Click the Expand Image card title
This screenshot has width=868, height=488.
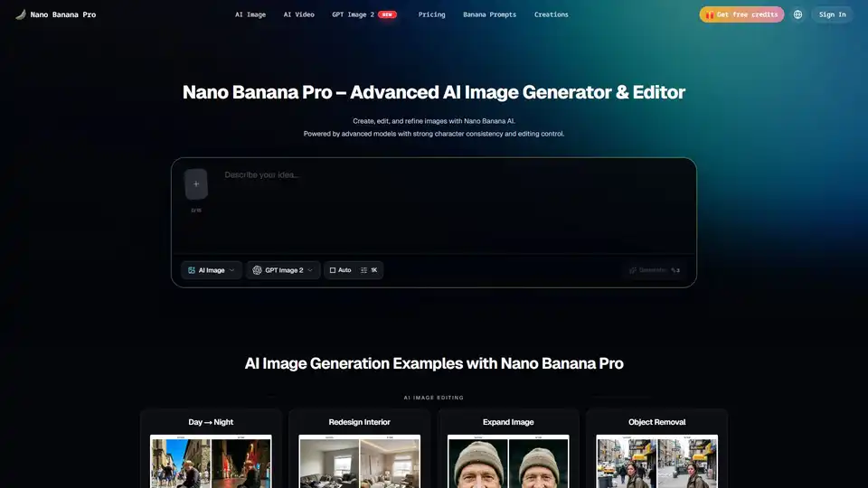[x=508, y=422]
